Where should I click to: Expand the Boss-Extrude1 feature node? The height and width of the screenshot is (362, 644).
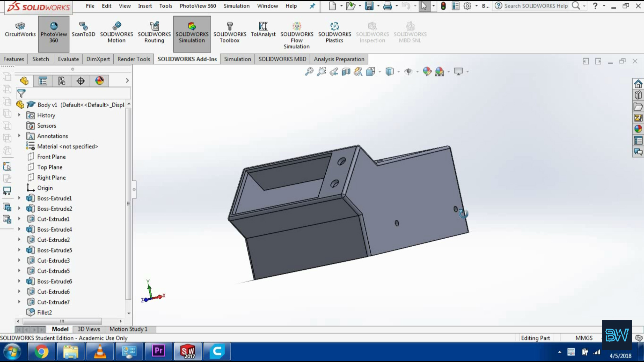pyautogui.click(x=19, y=198)
